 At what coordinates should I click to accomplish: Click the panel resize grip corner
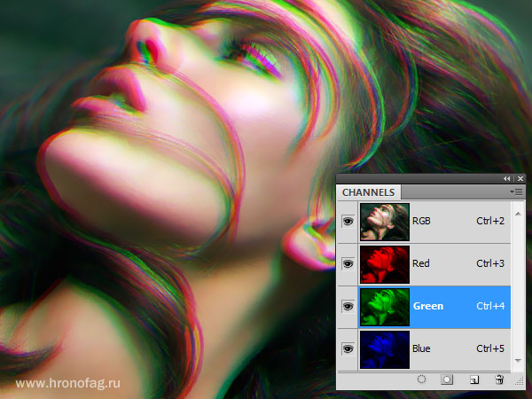coord(520,381)
